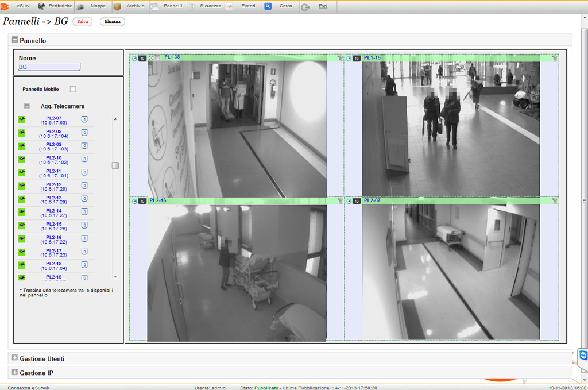Screen dimensions: 588x390
Task: Click the remove camera icon on PL2-07 feed
Action: 555,201
